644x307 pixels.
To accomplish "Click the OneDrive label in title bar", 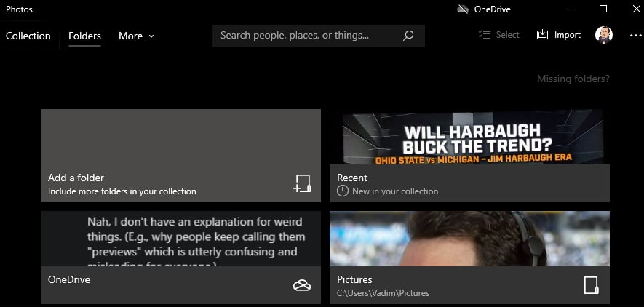I will [x=492, y=9].
